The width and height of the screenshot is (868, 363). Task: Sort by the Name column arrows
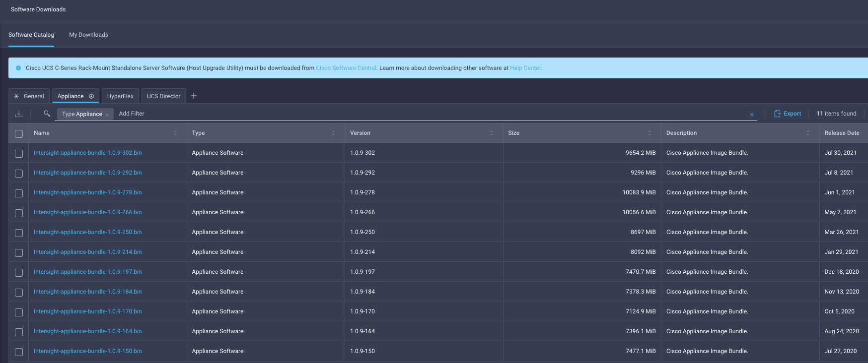click(x=175, y=133)
